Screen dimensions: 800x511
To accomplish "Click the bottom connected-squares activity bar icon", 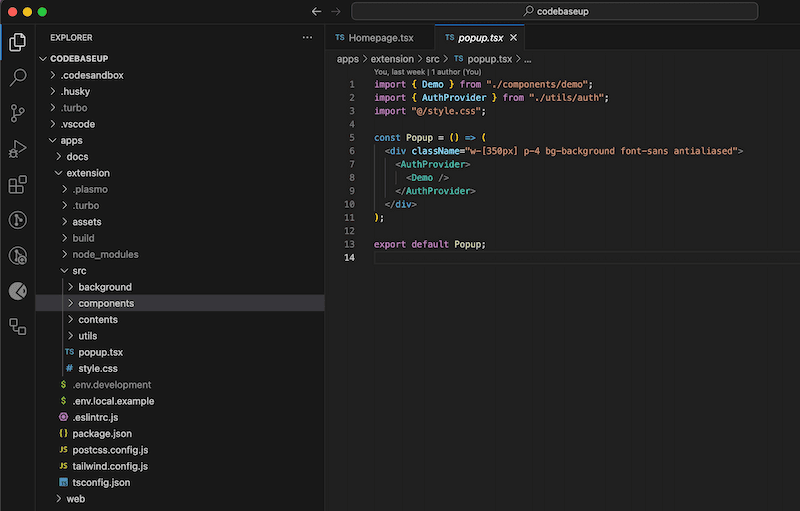I will pos(17,327).
